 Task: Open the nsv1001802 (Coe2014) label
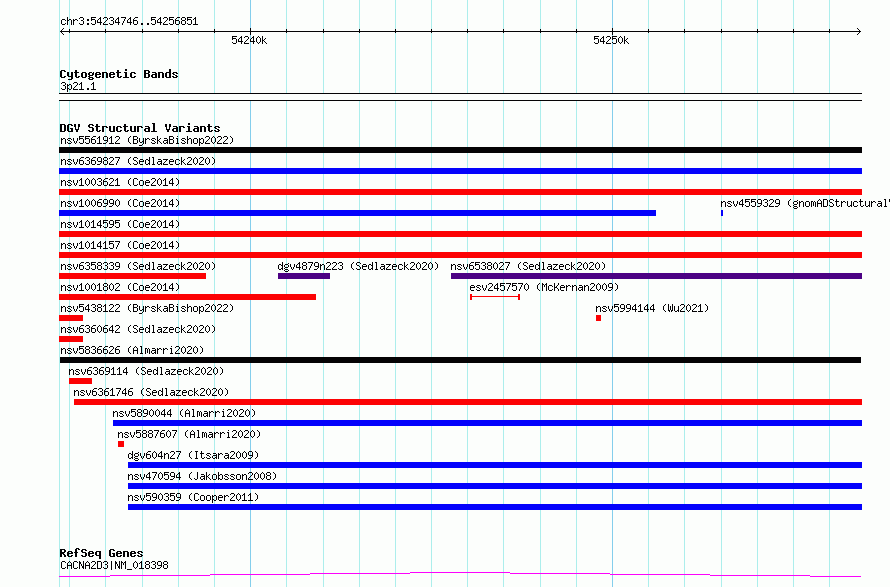[x=120, y=287]
